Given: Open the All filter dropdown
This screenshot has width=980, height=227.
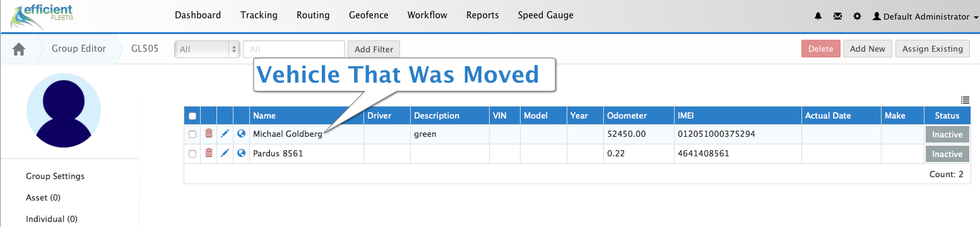Looking at the screenshot, I should pyautogui.click(x=207, y=49).
